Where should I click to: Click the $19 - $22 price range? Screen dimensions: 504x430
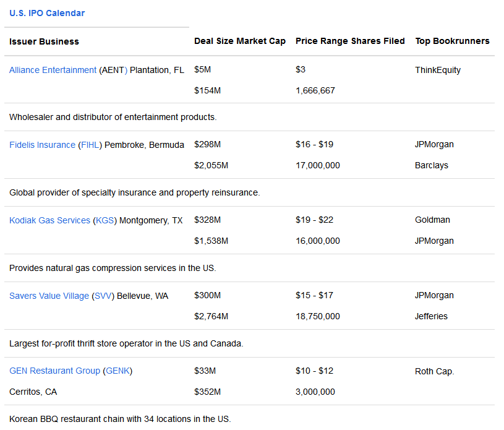(314, 220)
